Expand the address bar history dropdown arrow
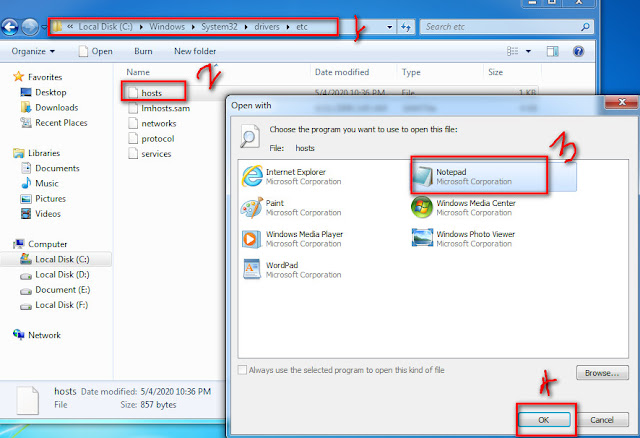 (389, 27)
